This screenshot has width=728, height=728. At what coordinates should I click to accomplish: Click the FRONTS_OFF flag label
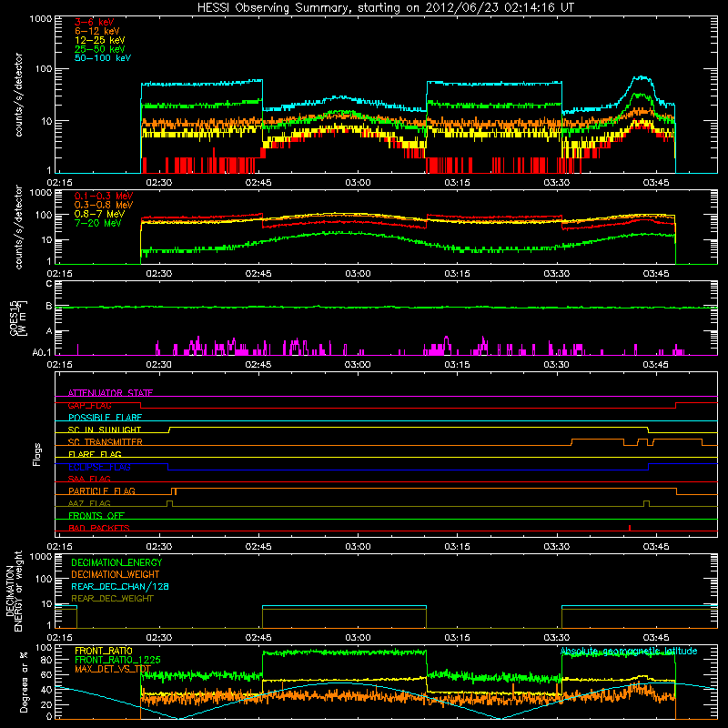[96, 515]
